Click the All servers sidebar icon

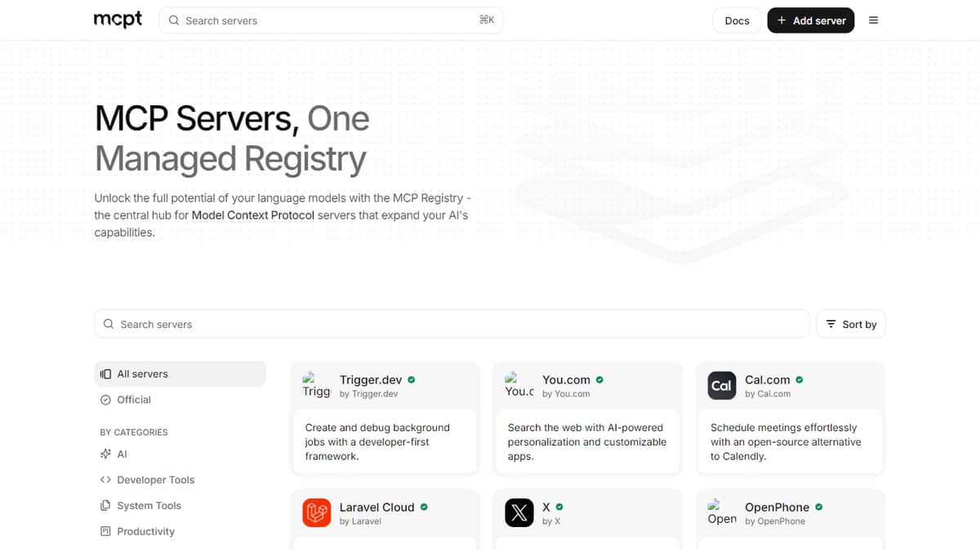coord(105,374)
